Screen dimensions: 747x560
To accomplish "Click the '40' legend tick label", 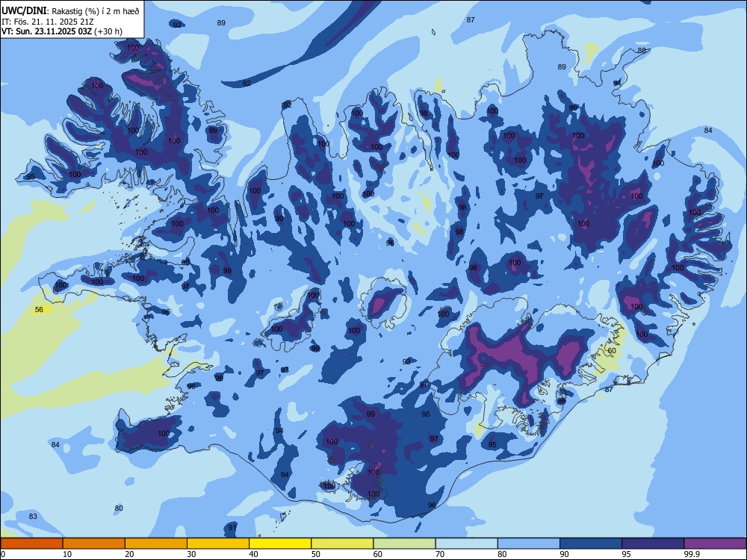I will click(x=253, y=554).
